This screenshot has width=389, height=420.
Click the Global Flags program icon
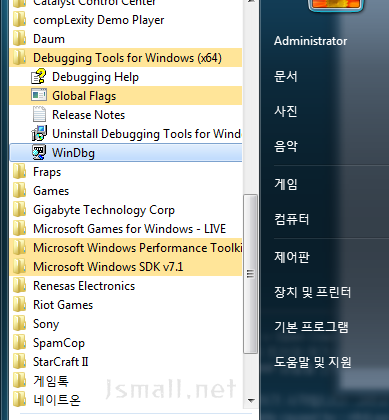click(39, 95)
